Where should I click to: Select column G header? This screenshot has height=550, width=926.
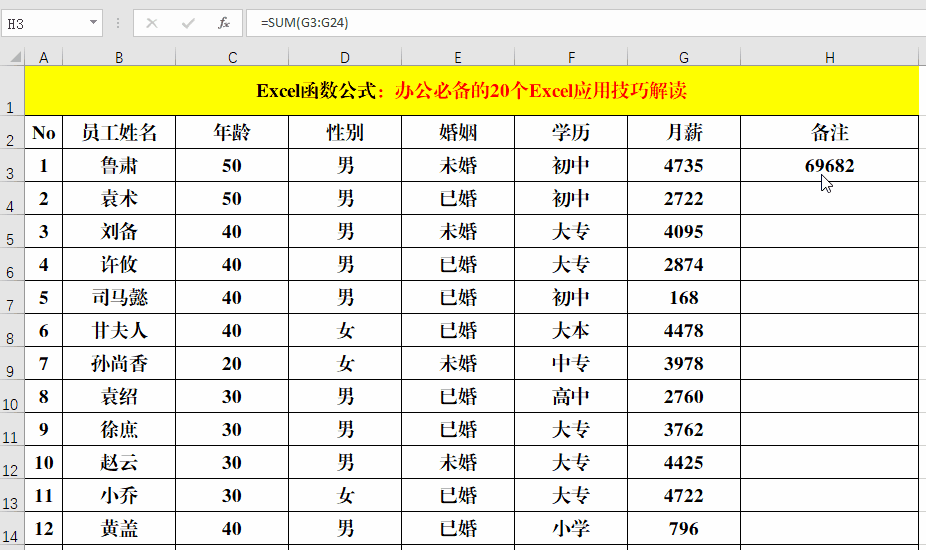coord(684,57)
